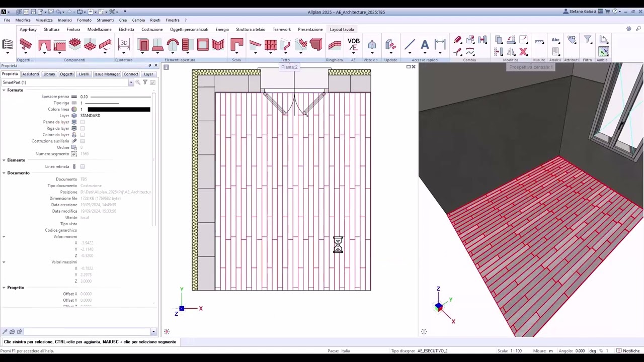Click the filter funnel beside SmartPart dropdown
This screenshot has width=644, height=362.
coord(145,82)
